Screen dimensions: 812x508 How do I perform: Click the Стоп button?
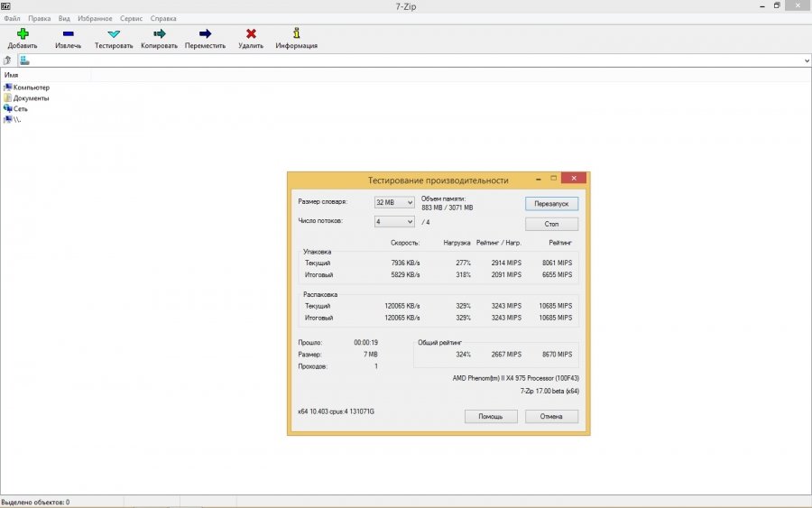point(551,225)
